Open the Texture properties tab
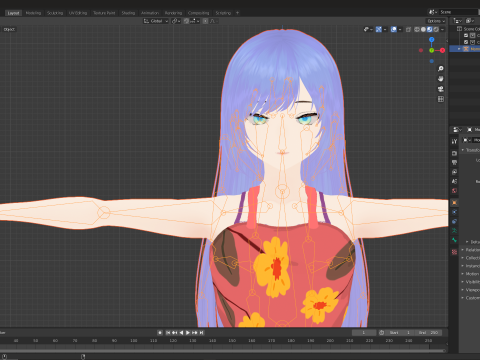Screen dimensions: 480x360 click(x=454, y=252)
